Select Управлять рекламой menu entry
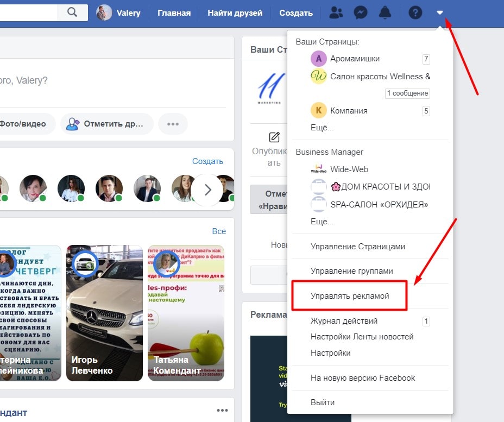 click(350, 295)
